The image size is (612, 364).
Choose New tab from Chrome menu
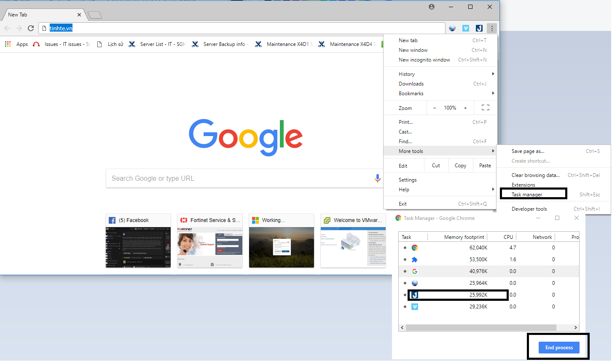coord(440,40)
